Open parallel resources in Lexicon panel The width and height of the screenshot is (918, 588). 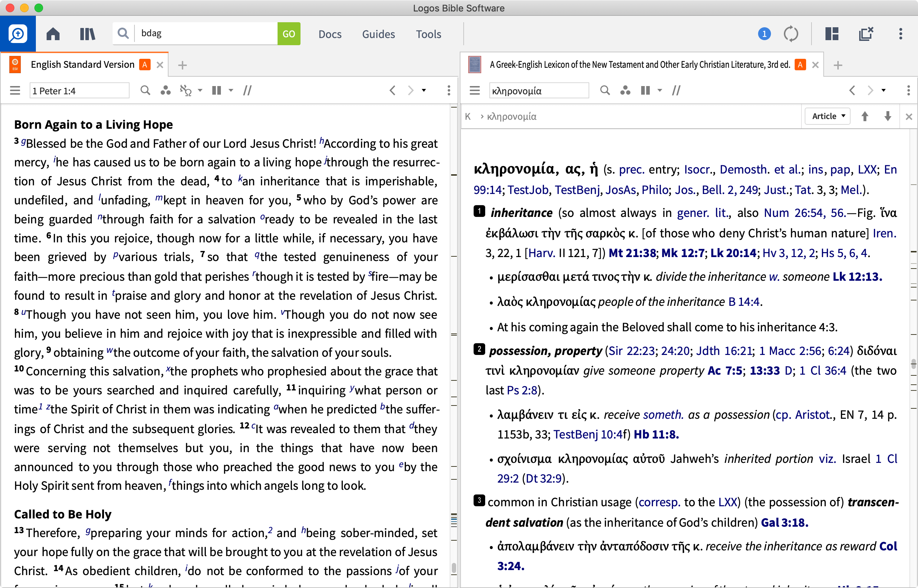(x=645, y=90)
